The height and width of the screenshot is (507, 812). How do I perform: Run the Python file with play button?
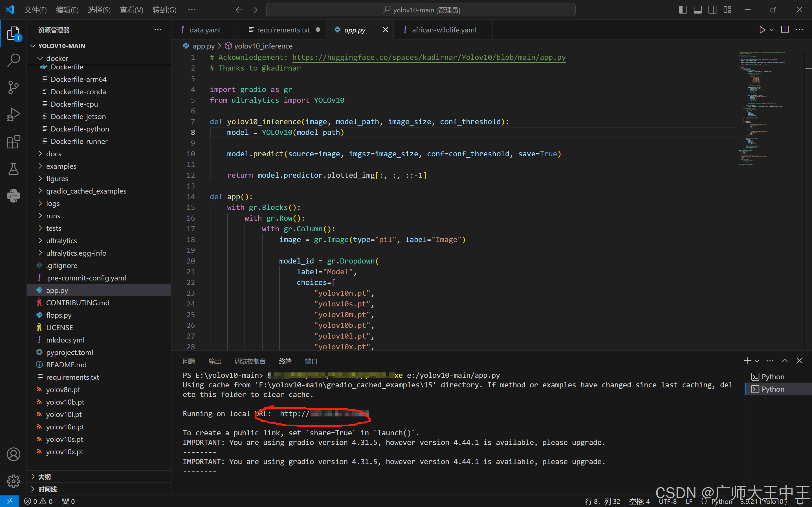coord(762,30)
